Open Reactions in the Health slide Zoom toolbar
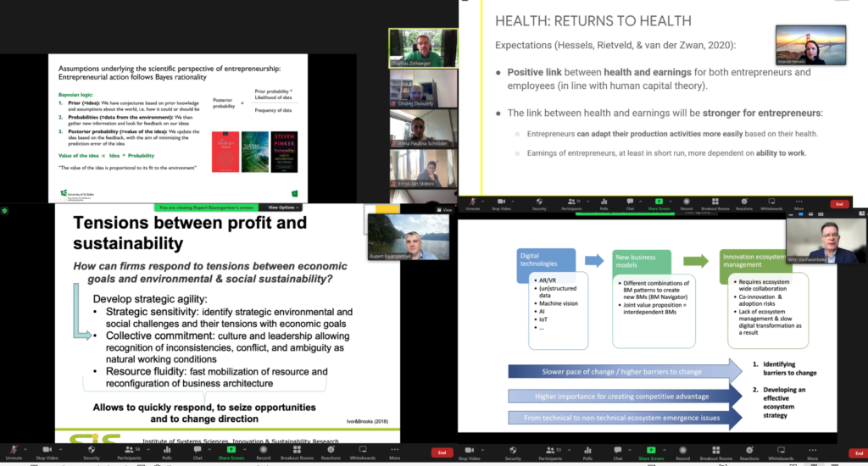The width and height of the screenshot is (868, 466). tap(744, 204)
